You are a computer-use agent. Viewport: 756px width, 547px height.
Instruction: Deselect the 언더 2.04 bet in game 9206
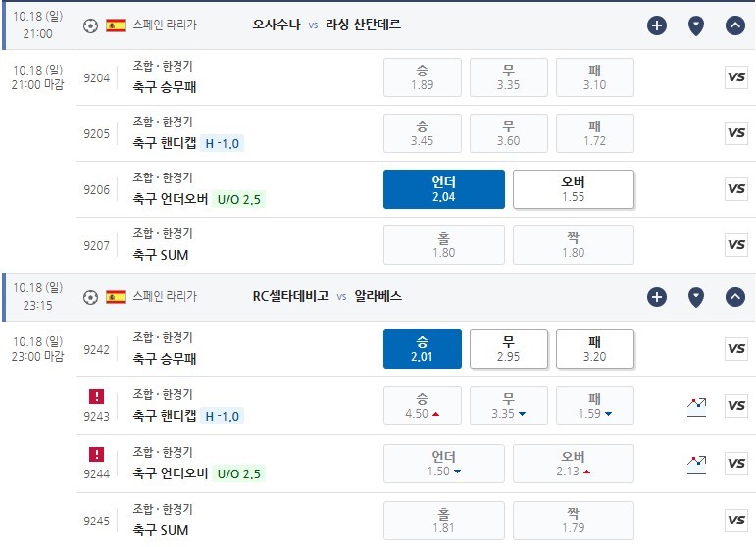coord(444,189)
